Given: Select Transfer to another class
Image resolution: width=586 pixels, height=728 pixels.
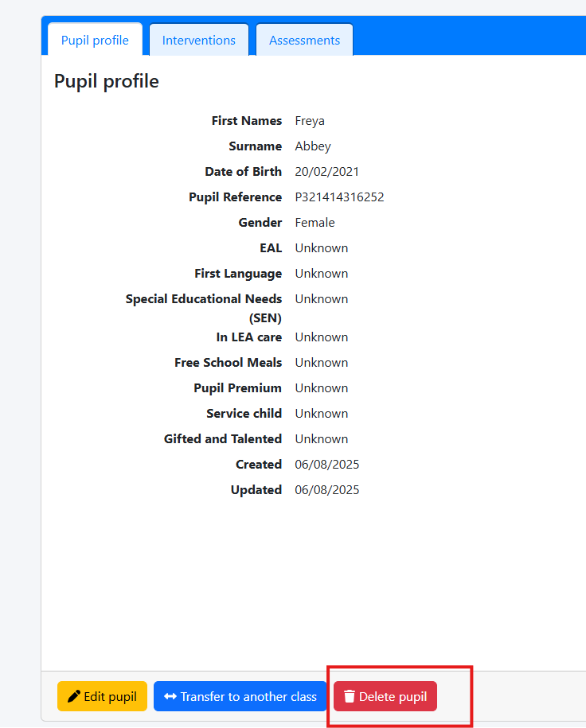Looking at the screenshot, I should 240,696.
